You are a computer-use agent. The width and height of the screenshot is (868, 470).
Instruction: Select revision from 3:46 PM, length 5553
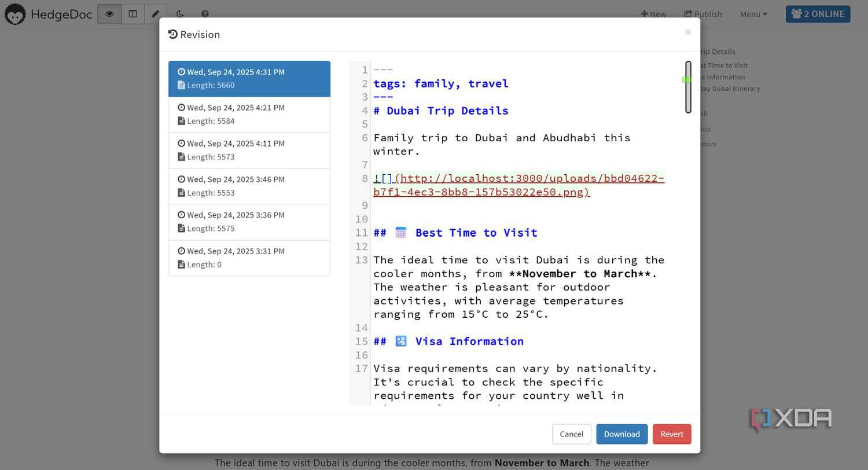(249, 186)
